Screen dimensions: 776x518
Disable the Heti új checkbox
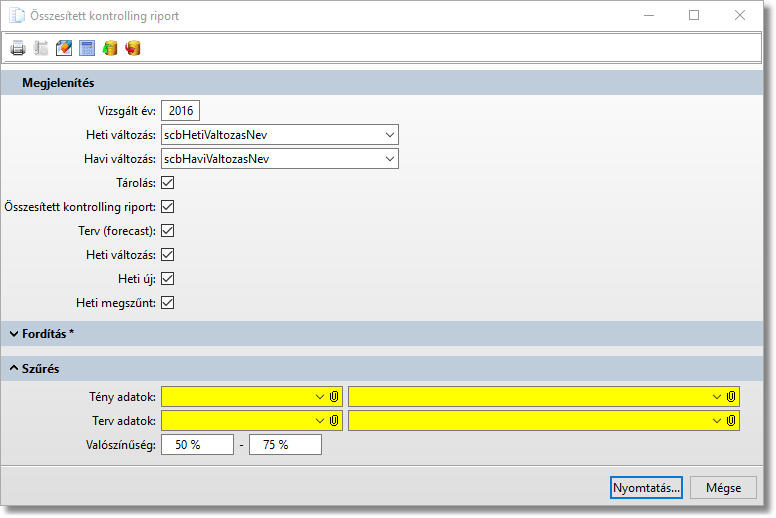[168, 279]
